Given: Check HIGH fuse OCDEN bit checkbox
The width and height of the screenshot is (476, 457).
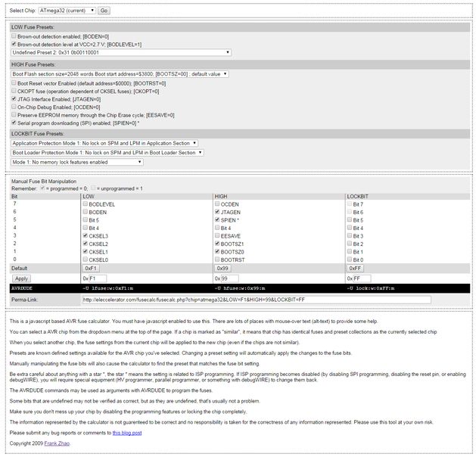Looking at the screenshot, I should (217, 204).
